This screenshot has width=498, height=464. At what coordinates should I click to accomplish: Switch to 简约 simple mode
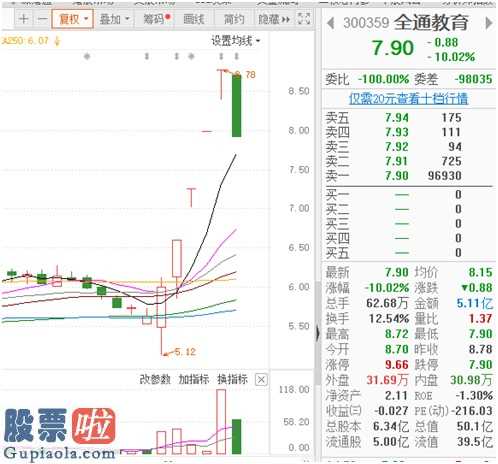(x=234, y=19)
